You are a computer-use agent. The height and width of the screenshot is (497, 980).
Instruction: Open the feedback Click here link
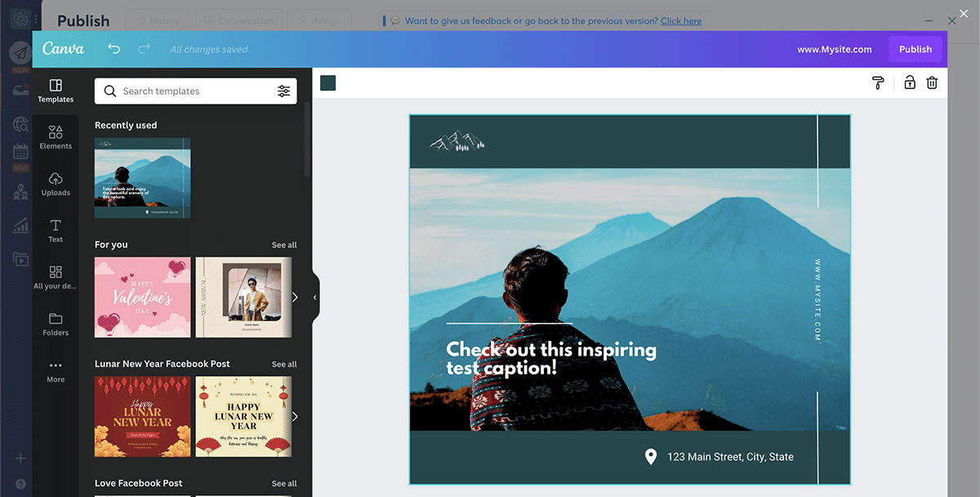[680, 20]
